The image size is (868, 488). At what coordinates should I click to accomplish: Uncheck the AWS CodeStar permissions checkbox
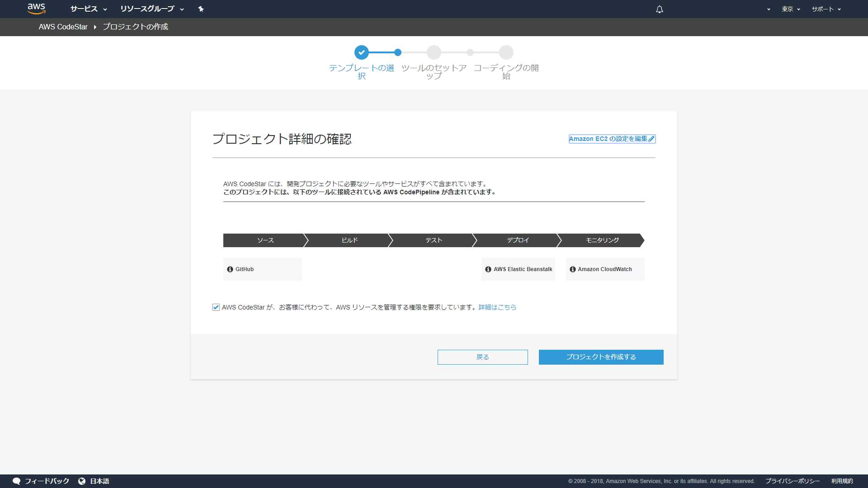(x=216, y=307)
